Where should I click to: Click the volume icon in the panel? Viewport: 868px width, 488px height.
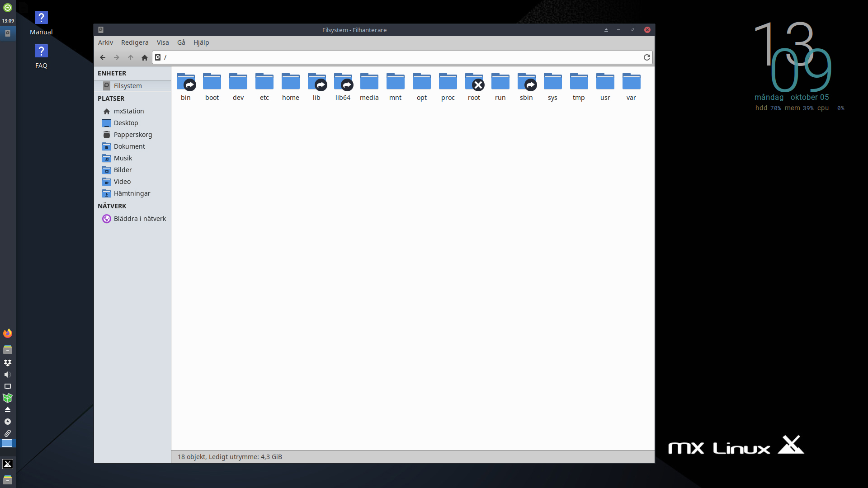pos(8,375)
